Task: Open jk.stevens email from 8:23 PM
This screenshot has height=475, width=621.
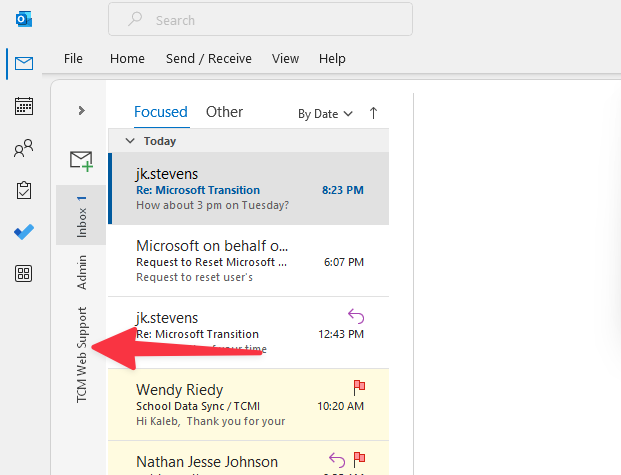Action: point(249,189)
